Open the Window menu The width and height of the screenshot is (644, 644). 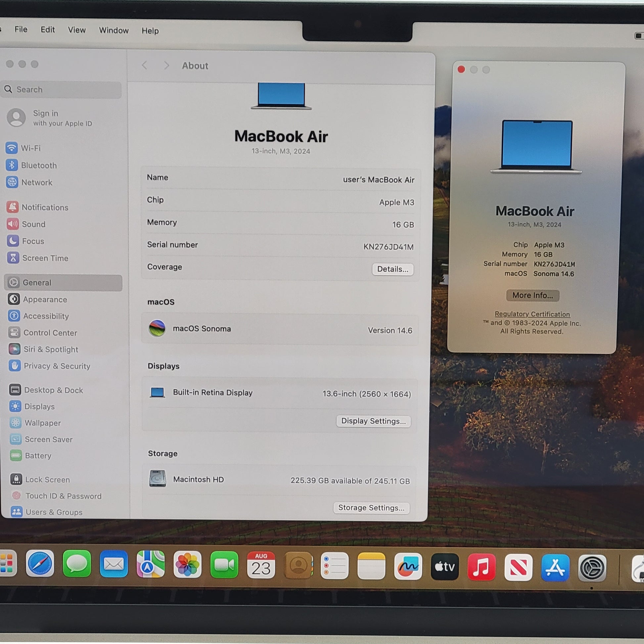(114, 30)
